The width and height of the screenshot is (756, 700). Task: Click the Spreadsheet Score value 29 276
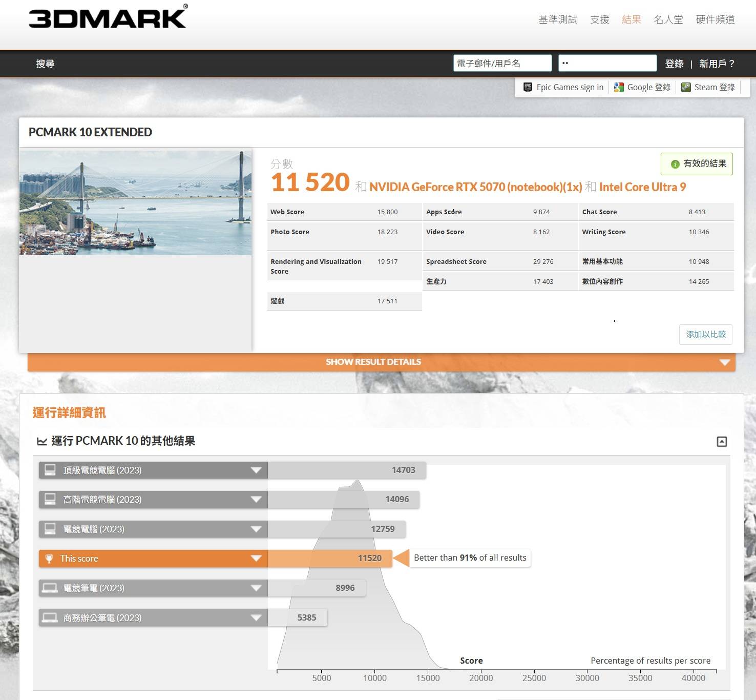pyautogui.click(x=543, y=261)
